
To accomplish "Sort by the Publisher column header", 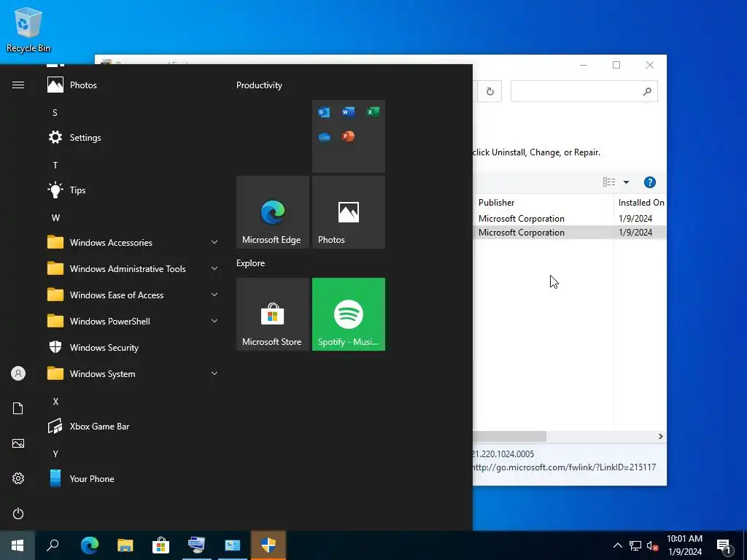I will [x=543, y=203].
